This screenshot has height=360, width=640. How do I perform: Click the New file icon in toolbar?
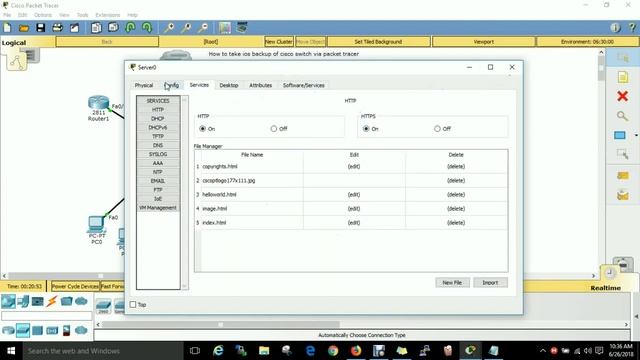(x=7, y=28)
